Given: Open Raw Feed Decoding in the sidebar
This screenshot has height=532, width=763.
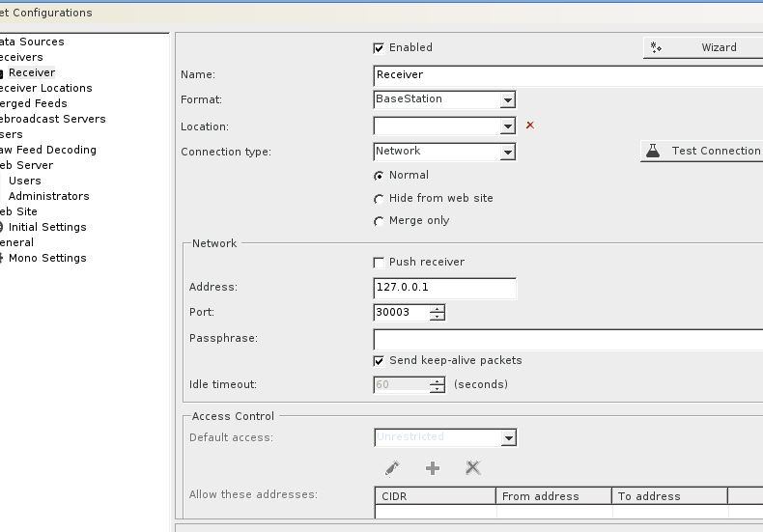Looking at the screenshot, I should (x=47, y=150).
